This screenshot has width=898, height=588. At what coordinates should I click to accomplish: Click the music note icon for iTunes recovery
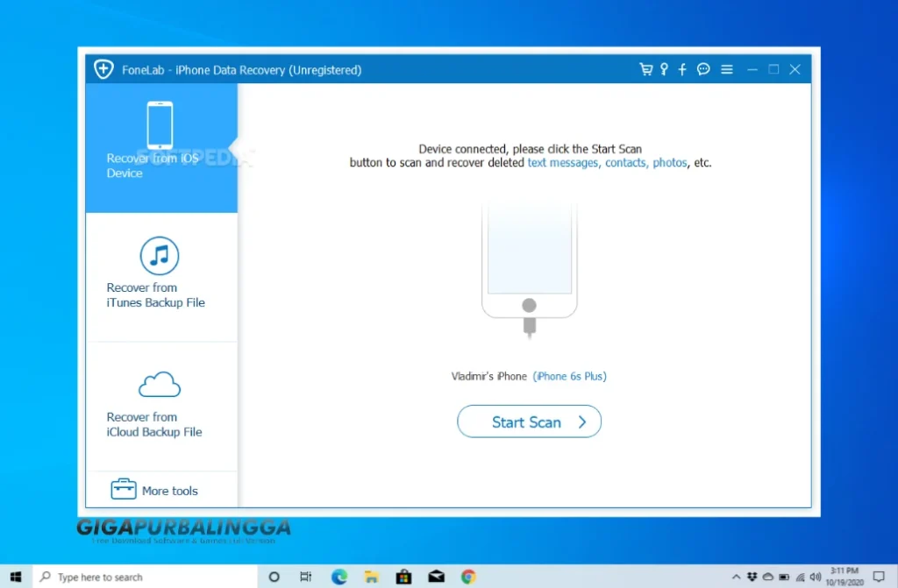point(160,255)
